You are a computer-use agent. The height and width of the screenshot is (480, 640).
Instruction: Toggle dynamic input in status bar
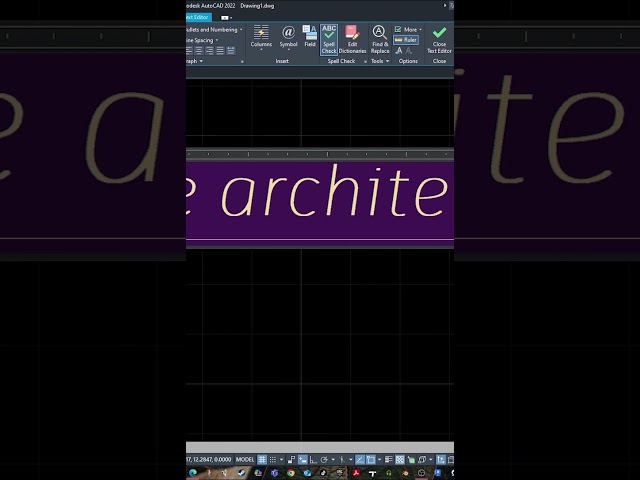pyautogui.click(x=303, y=460)
